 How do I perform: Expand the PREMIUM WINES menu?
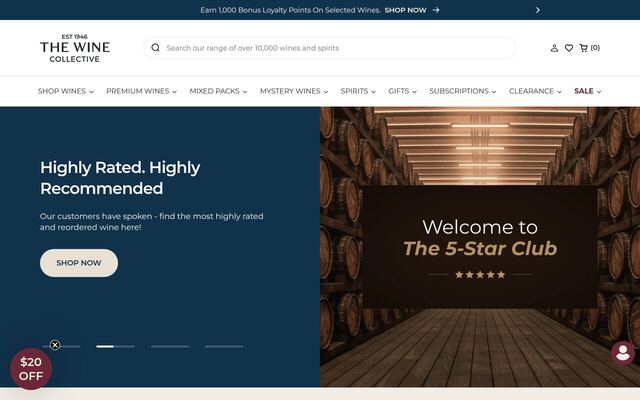coord(141,91)
